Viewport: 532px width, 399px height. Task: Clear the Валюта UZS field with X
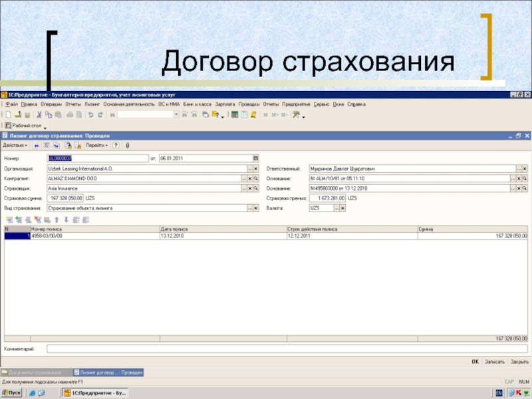pos(342,208)
